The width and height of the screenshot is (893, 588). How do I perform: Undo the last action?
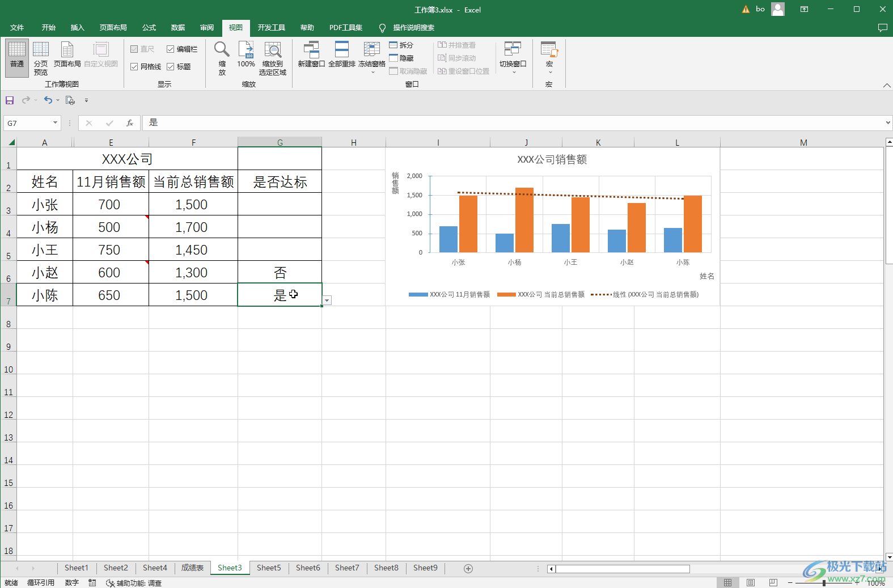(48, 100)
